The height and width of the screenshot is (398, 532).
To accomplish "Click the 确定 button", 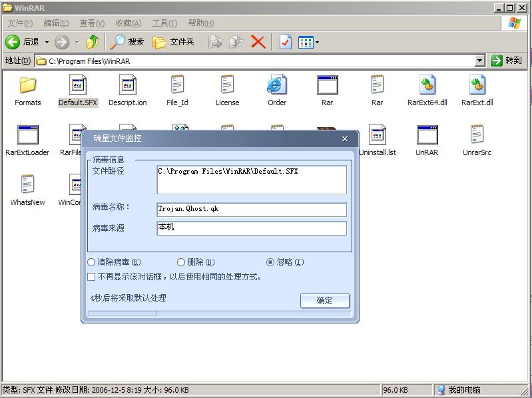I will click(325, 301).
